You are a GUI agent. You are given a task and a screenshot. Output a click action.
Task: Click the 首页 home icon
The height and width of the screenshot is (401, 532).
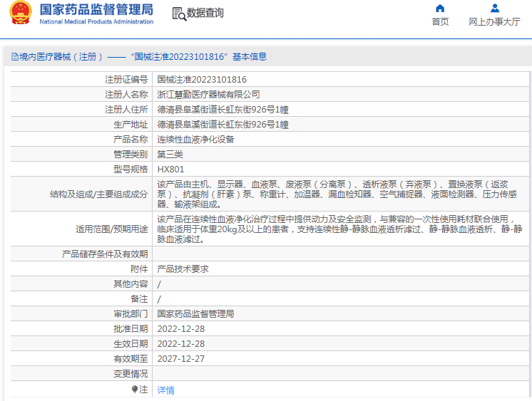[x=440, y=9]
